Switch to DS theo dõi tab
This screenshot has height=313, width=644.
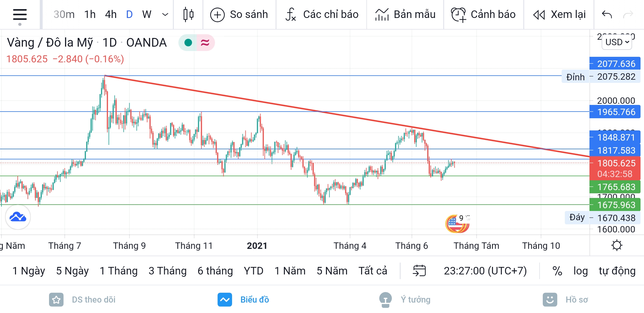(82, 299)
